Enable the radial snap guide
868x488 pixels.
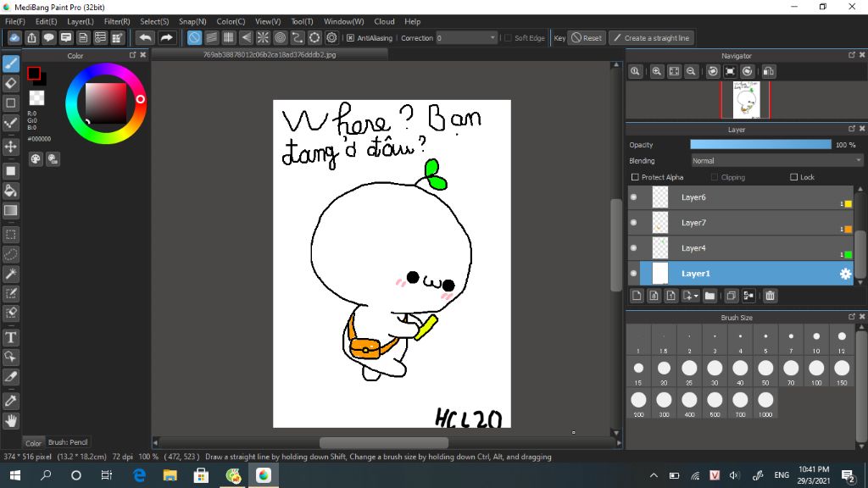[x=263, y=37]
